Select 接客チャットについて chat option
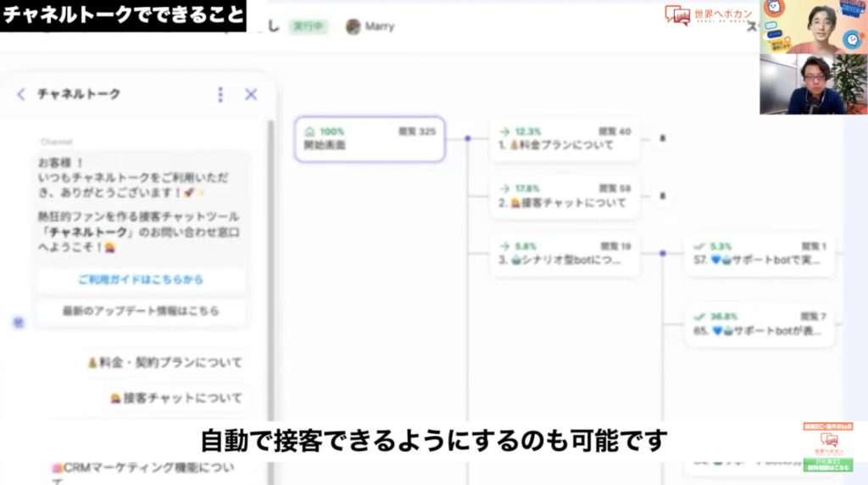 pos(176,398)
